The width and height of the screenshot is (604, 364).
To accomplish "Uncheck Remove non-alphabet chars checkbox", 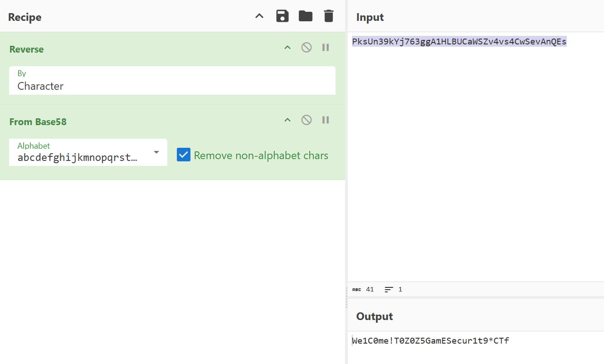I will click(x=184, y=155).
